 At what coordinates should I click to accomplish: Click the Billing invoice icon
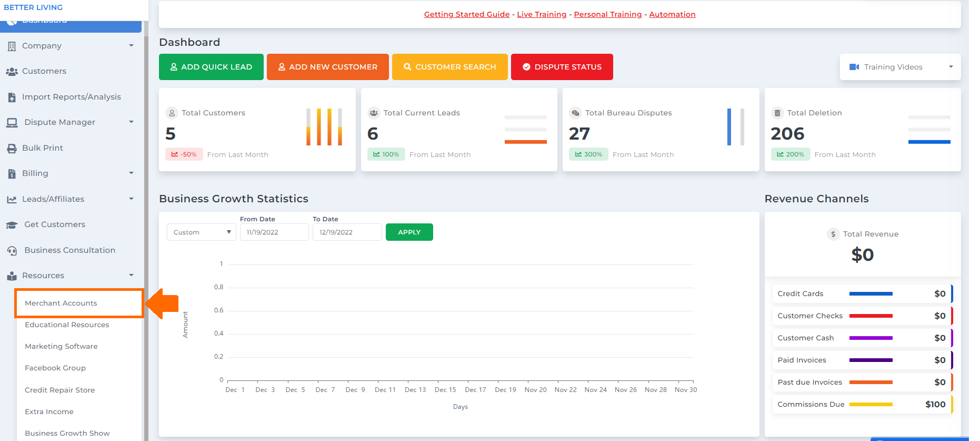(x=12, y=174)
